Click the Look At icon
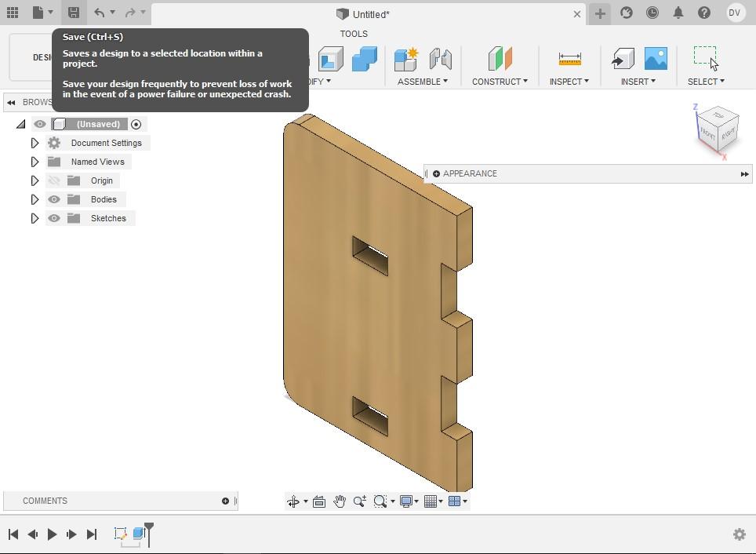This screenshot has width=756, height=554. 319,501
